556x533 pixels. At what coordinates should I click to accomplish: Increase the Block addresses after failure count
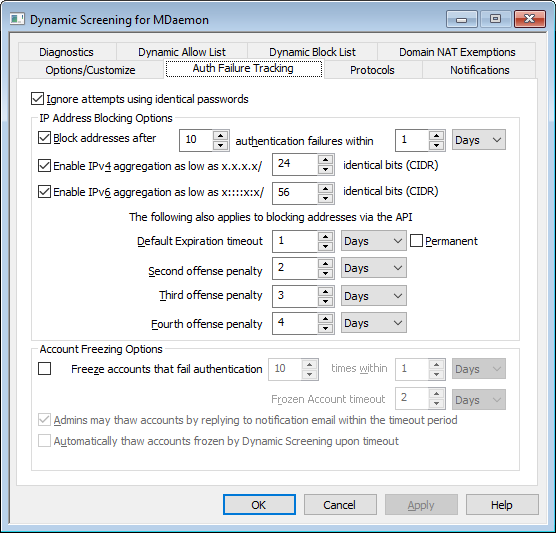click(221, 136)
